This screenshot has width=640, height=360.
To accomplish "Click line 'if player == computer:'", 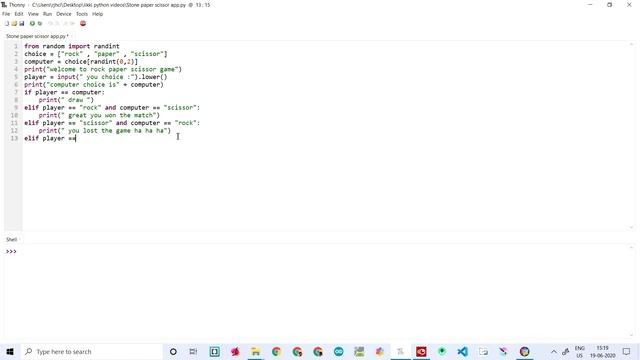I will (64, 92).
